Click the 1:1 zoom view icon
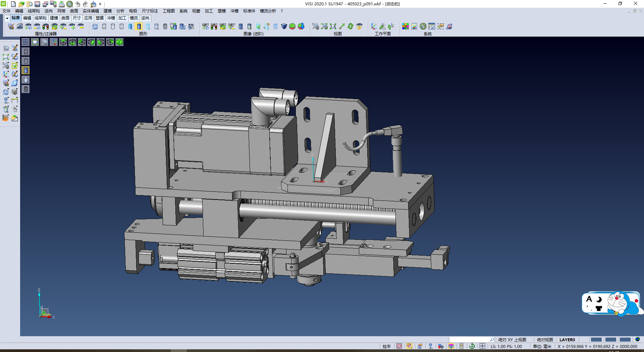The width and height of the screenshot is (644, 352). (333, 27)
